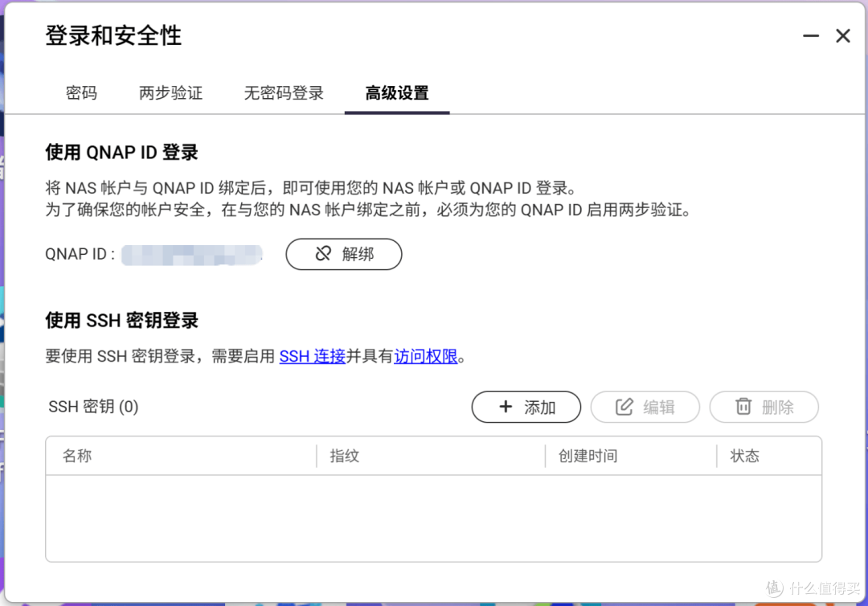Click the 编辑 SSH key button

point(645,407)
